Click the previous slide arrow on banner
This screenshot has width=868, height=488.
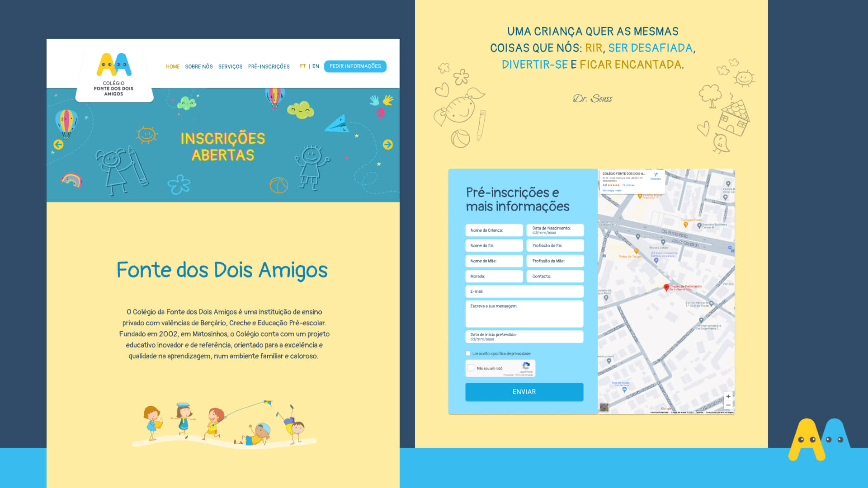pyautogui.click(x=58, y=145)
